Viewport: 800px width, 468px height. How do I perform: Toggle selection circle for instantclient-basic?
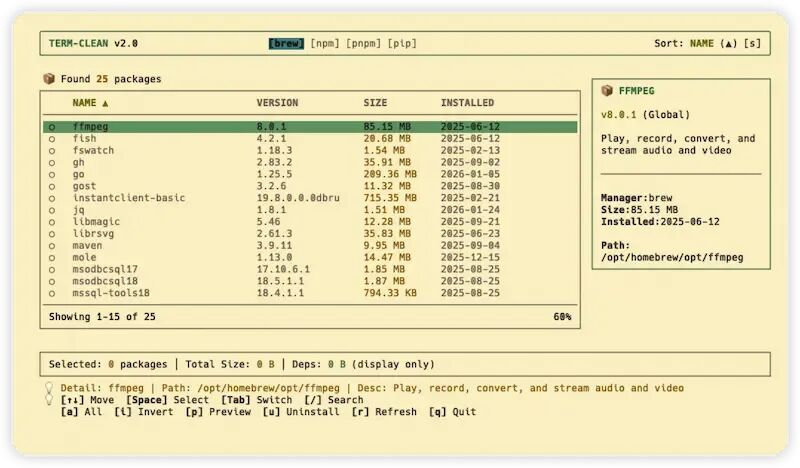click(52, 198)
